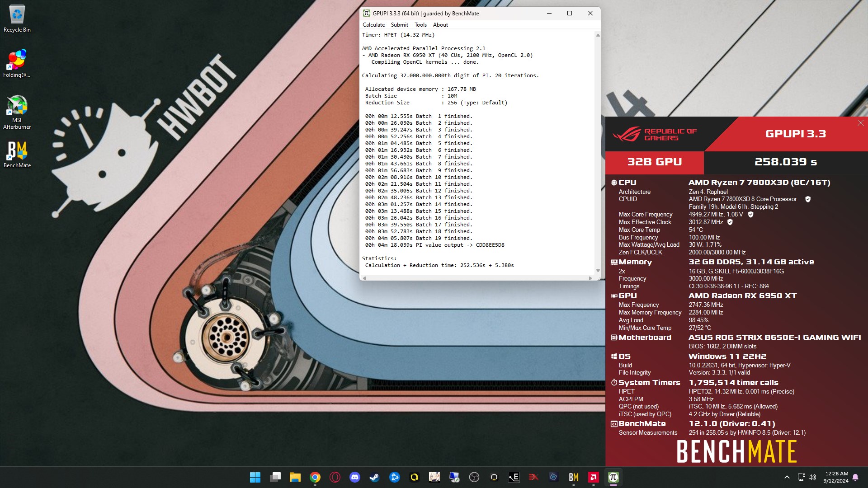Screen dimensions: 868x488
Task: Click the 32 GB DDR5 memory heading
Action: pyautogui.click(x=751, y=262)
